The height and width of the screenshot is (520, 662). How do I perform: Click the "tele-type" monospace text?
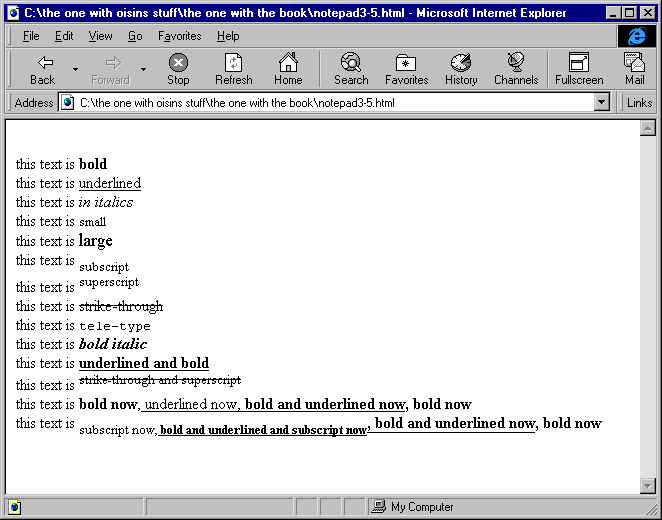point(114,326)
